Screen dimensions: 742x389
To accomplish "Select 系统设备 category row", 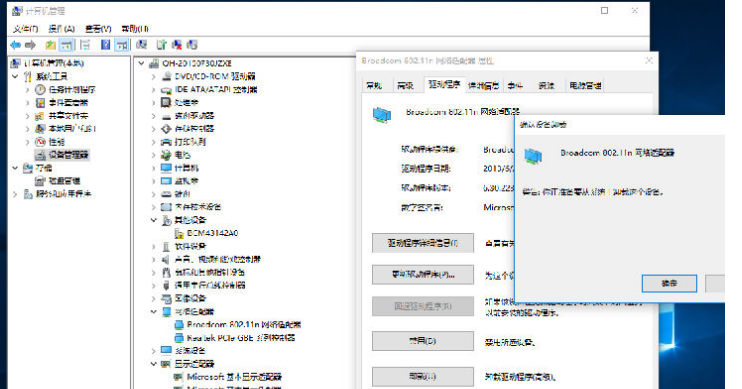I will point(190,351).
